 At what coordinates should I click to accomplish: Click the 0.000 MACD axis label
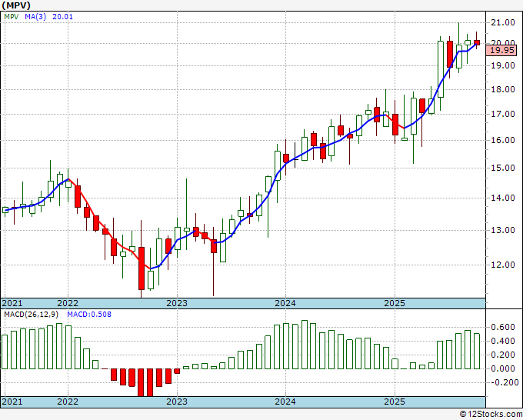click(503, 368)
